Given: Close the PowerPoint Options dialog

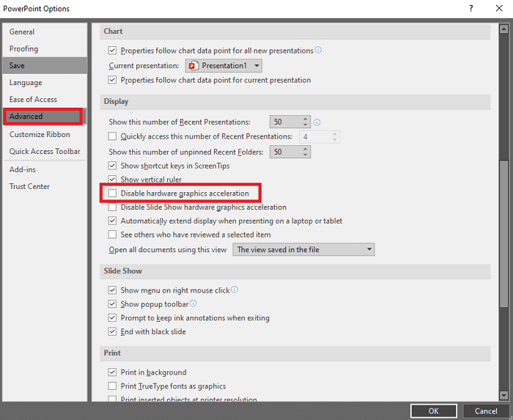Looking at the screenshot, I should click(499, 9).
